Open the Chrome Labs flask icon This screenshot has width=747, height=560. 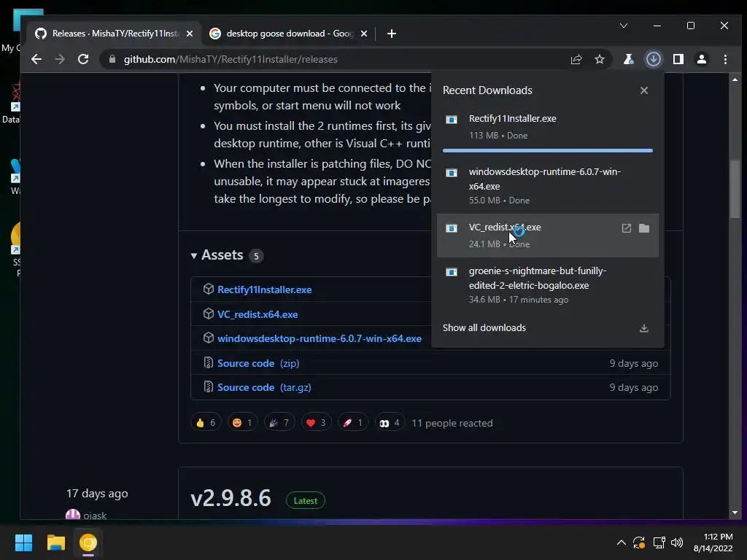tap(628, 59)
